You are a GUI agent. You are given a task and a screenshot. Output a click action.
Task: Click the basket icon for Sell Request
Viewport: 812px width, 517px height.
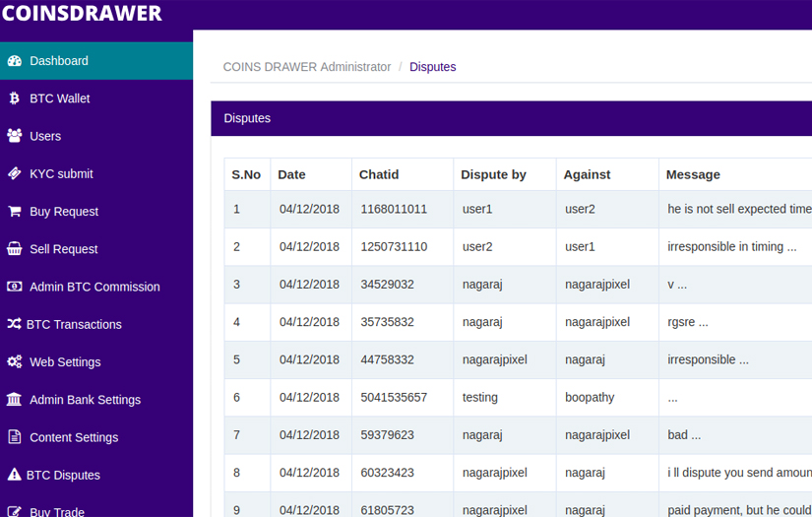(15, 249)
